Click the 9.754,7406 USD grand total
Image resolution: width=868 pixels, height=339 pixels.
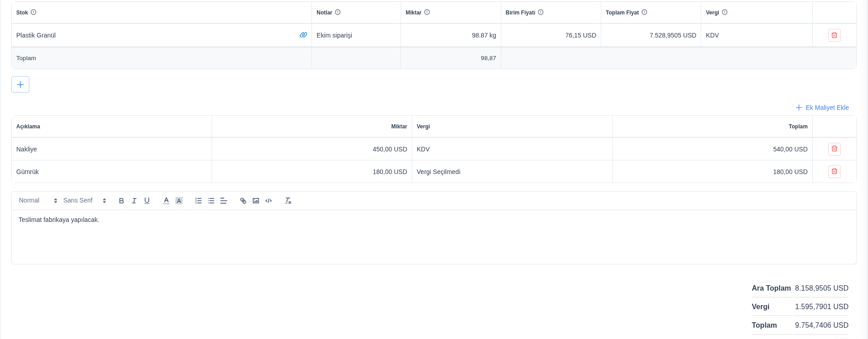[x=821, y=325]
